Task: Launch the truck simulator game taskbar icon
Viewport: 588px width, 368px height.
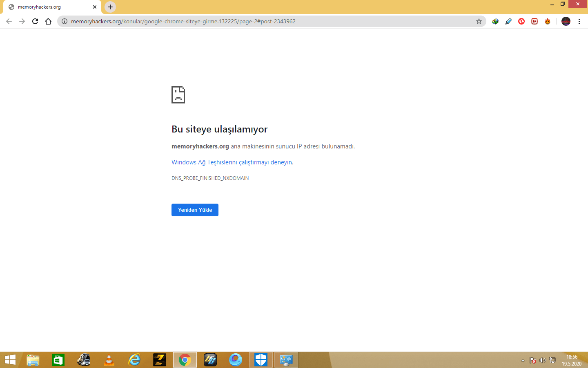Action: click(84, 360)
